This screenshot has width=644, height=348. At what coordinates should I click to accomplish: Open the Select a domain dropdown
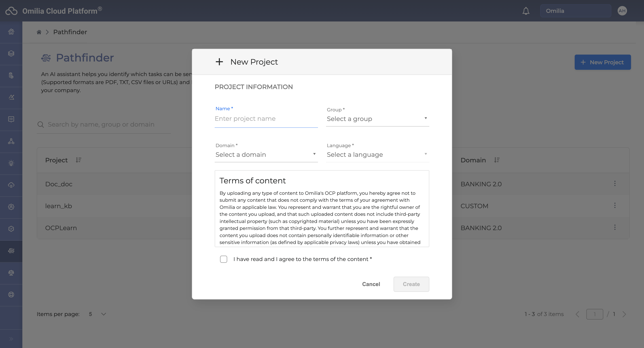[266, 155]
